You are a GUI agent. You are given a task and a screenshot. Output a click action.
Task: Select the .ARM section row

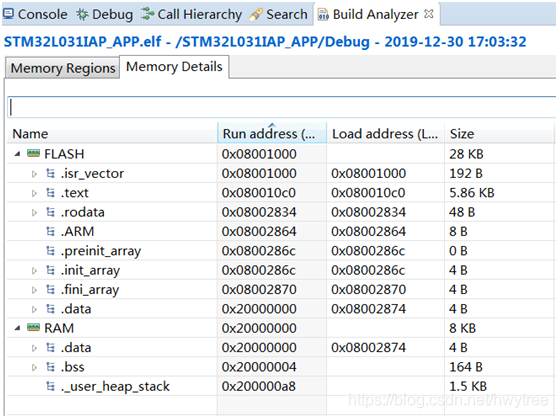point(281,232)
